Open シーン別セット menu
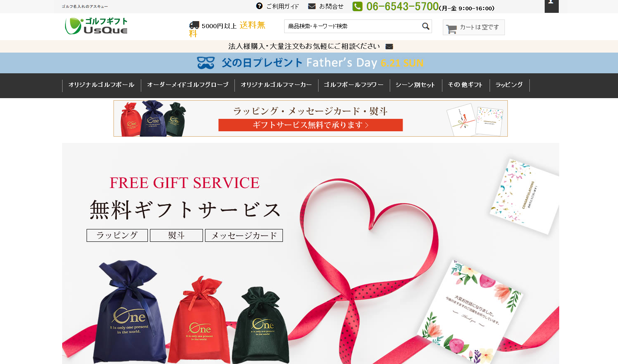Screen dimensions: 618x364 [x=415, y=85]
